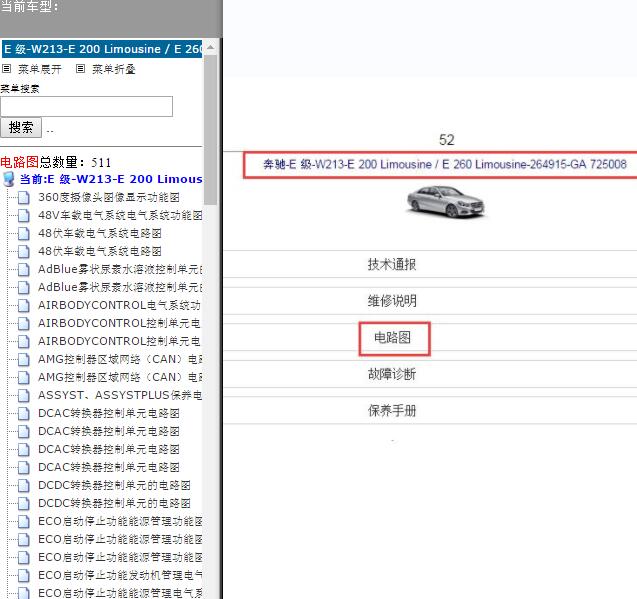The width and height of the screenshot is (637, 599).
Task: Click the 菜单展开 expand-menu icon
Action: [x=6, y=69]
